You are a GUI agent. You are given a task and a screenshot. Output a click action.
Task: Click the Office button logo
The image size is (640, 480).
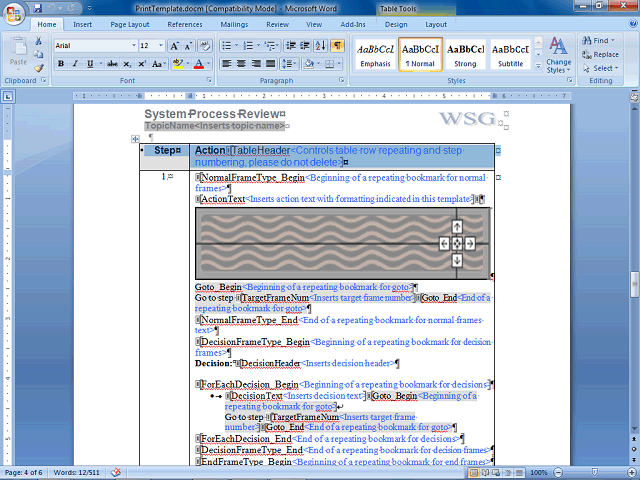pos(14,13)
